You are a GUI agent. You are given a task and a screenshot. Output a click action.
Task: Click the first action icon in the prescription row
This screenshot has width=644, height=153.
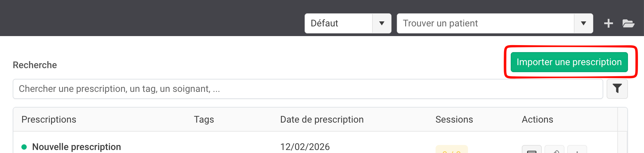[531, 150]
